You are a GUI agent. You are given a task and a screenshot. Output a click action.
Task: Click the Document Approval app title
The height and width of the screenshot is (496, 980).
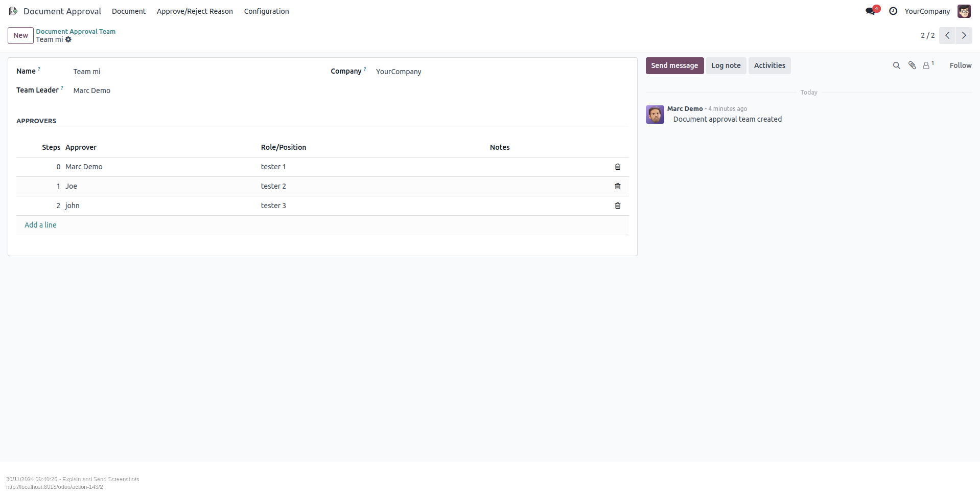pos(62,11)
